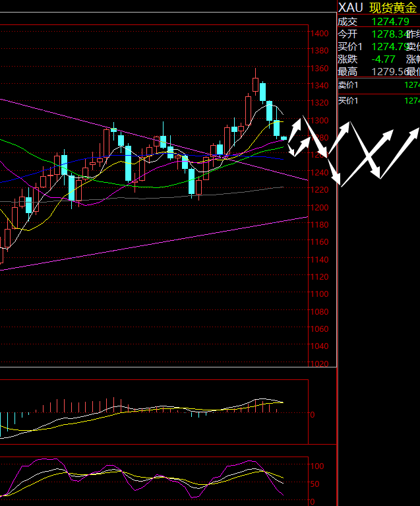Click the 50 label on the oscillator axis

coord(315,484)
